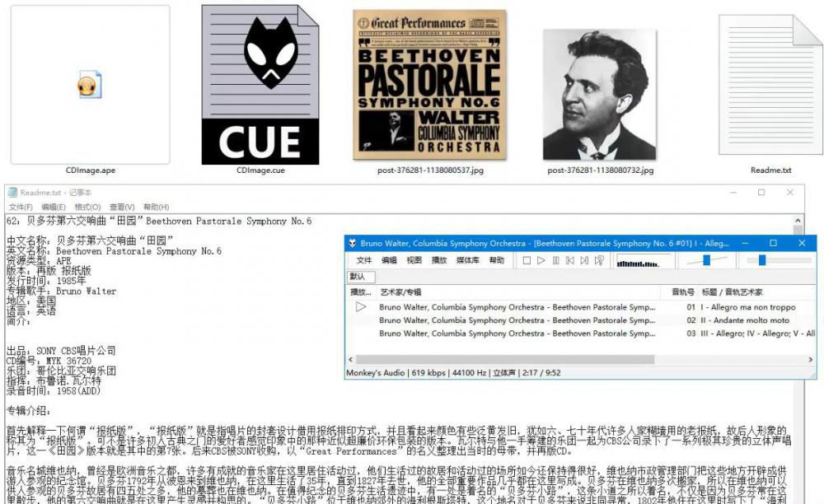Select the 默认 playlist tab
Screen dimensions: 824x504
pyautogui.click(x=360, y=277)
